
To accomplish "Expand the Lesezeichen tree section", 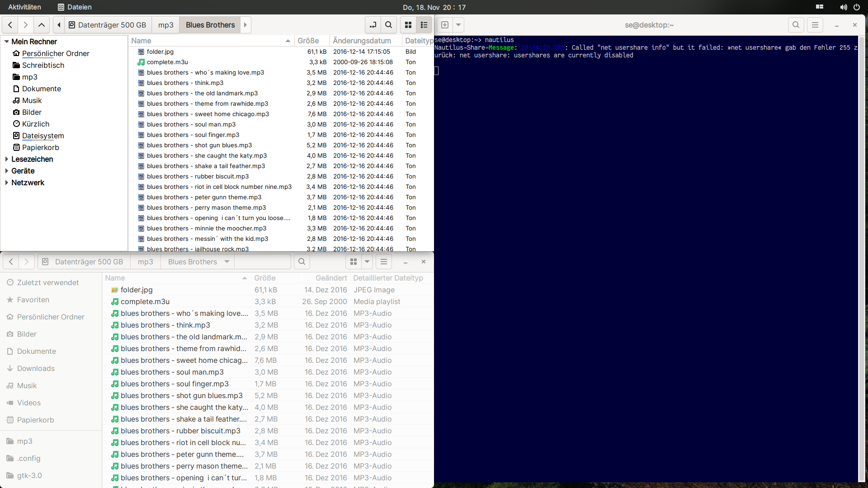I will point(6,159).
